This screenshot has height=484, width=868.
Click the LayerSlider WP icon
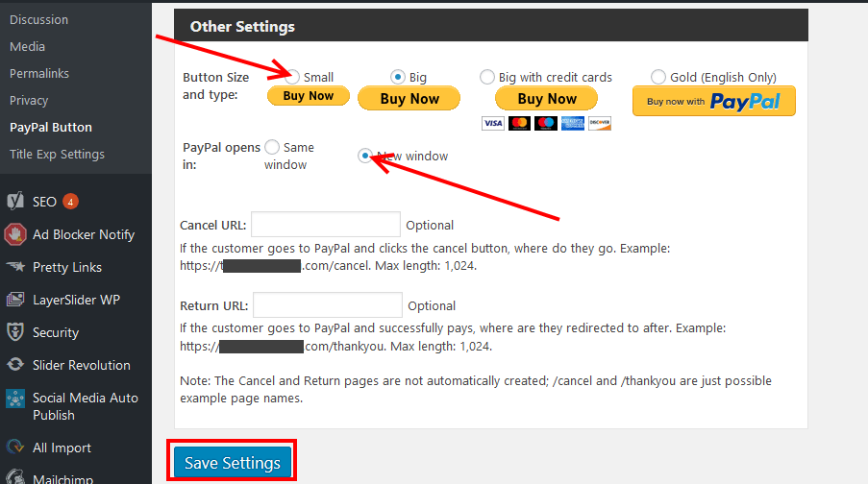[x=15, y=300]
